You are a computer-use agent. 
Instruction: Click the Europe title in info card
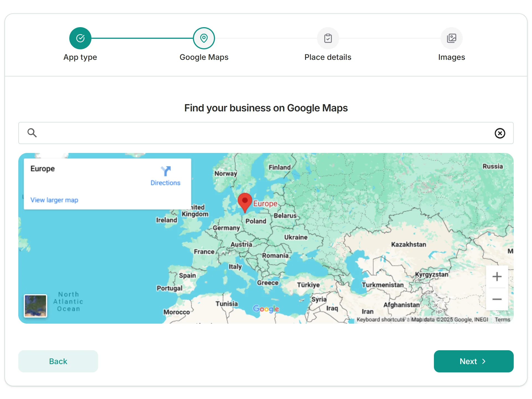(43, 169)
